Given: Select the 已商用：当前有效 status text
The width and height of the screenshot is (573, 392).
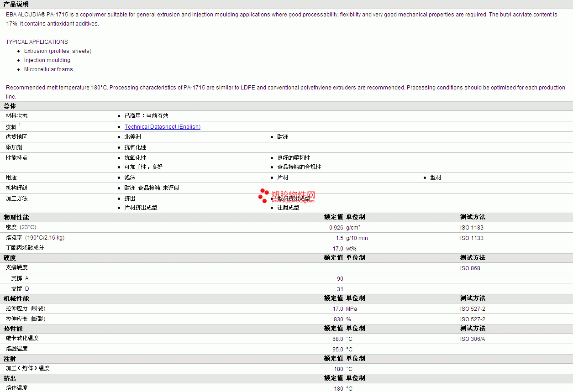Looking at the screenshot, I should coord(146,116).
